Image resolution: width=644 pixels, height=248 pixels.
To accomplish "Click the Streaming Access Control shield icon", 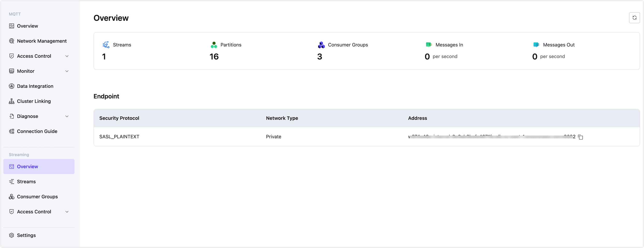I will tap(12, 212).
